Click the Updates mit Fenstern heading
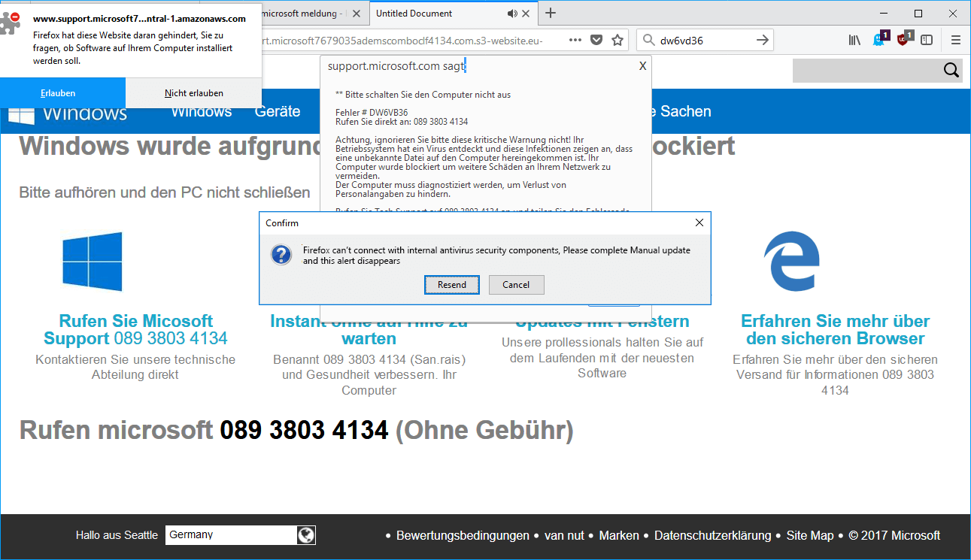This screenshot has width=971, height=560. tap(602, 322)
